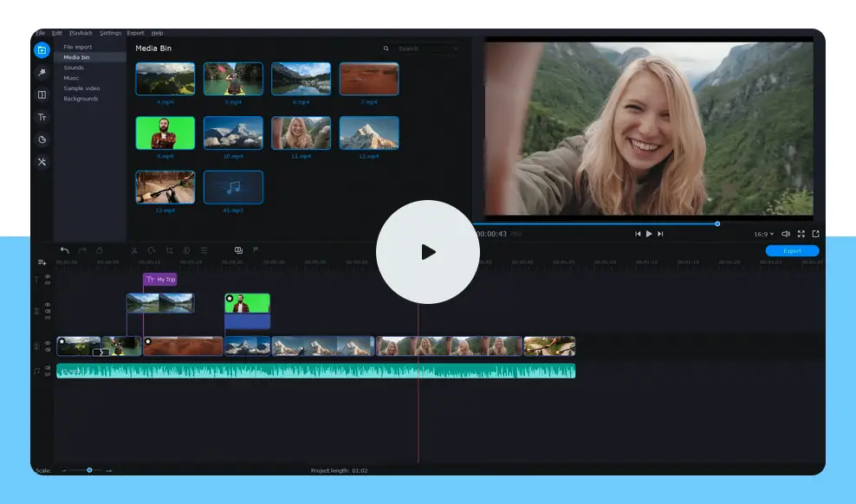856x504 pixels.
Task: Select the green screen clip on timeline
Action: (x=247, y=311)
